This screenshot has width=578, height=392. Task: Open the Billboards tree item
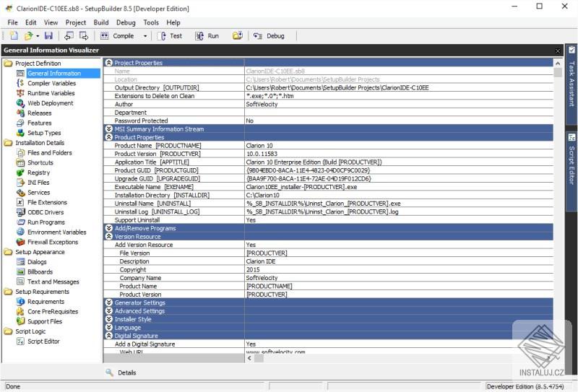[40, 272]
